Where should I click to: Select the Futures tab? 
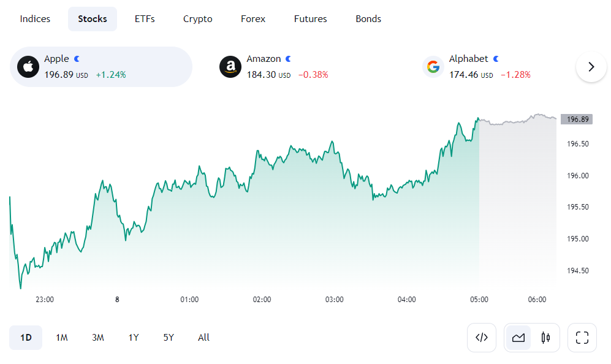(310, 19)
